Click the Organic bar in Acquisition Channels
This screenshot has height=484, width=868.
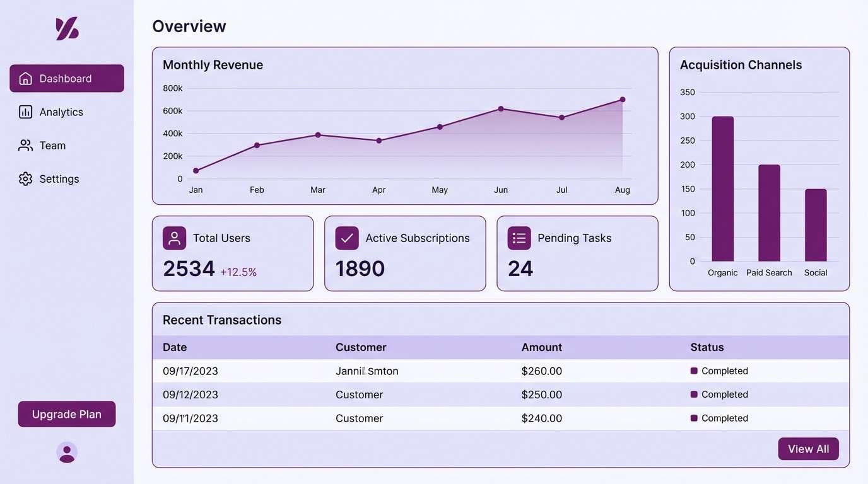[x=722, y=189]
